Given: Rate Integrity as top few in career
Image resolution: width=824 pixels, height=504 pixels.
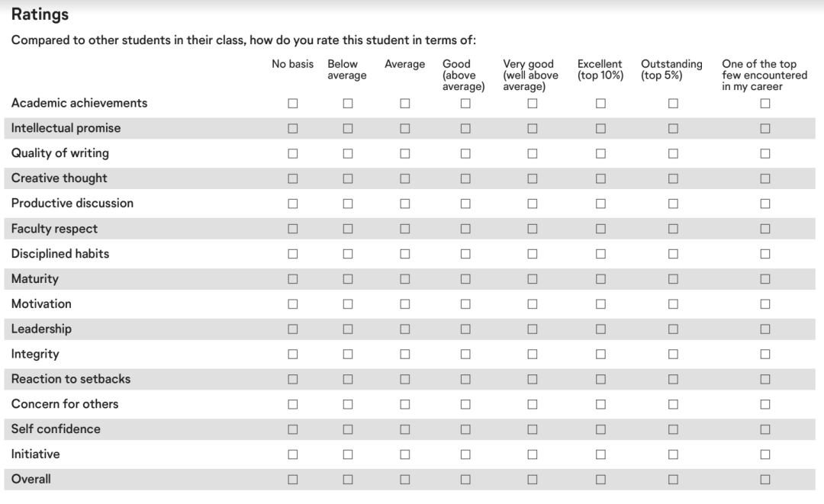Looking at the screenshot, I should coord(764,355).
